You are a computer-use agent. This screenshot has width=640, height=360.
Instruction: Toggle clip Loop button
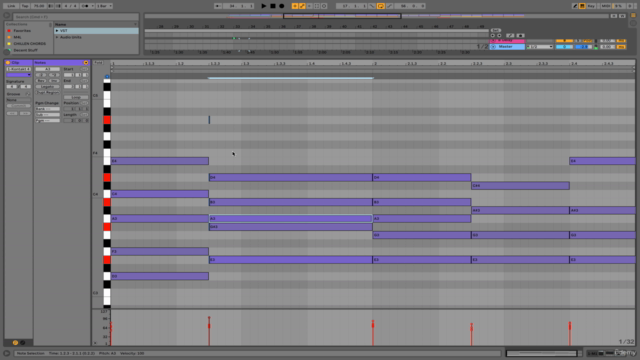[76, 97]
